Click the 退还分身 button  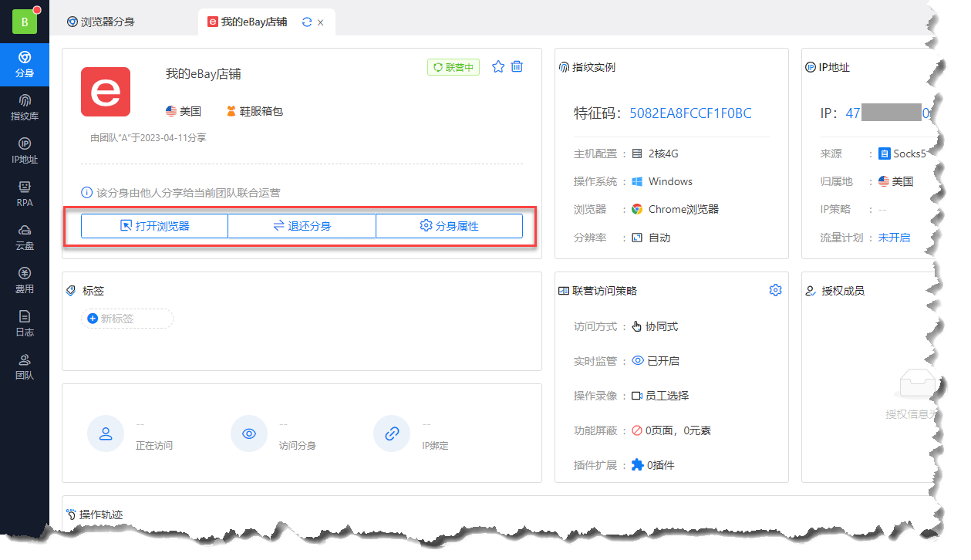coord(302,226)
